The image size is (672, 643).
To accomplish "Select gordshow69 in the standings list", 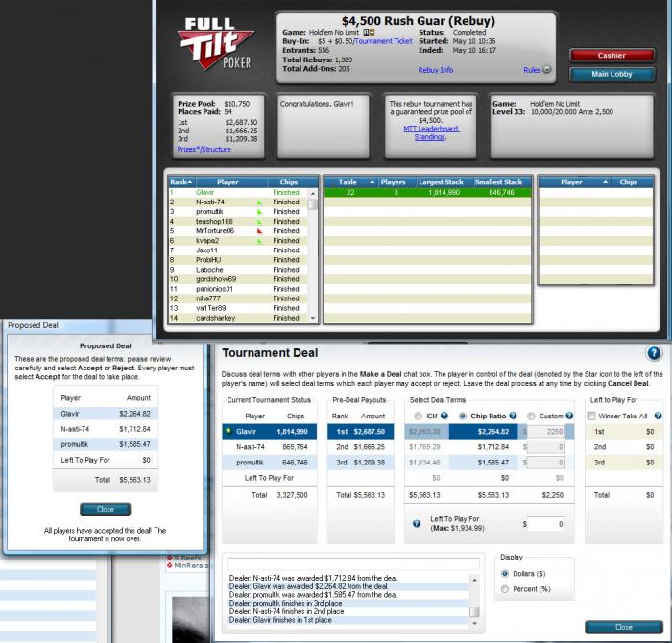I will pos(238,279).
